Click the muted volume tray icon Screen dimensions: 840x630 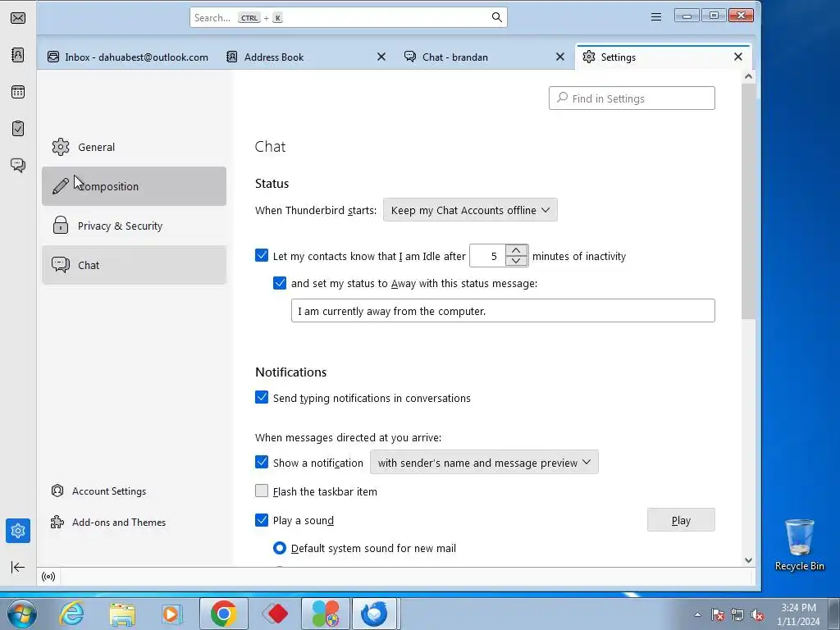pyautogui.click(x=757, y=614)
